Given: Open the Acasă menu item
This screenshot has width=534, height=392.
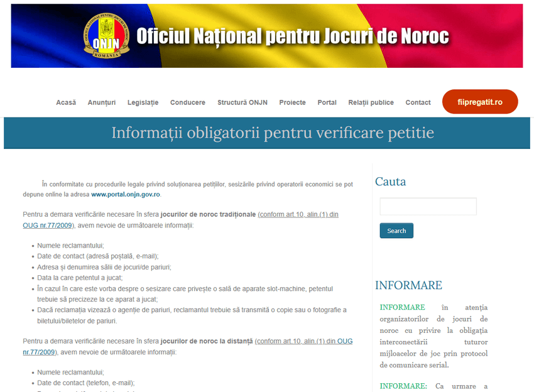Looking at the screenshot, I should 66,102.
